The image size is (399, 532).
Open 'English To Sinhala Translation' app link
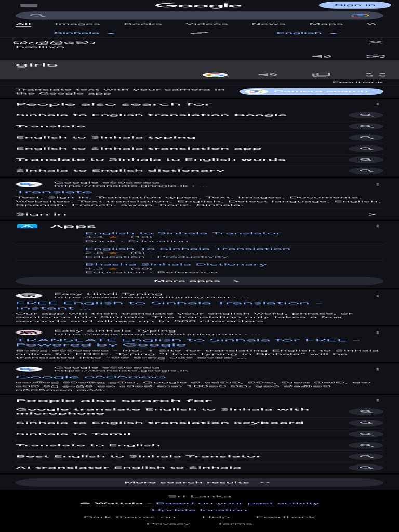click(x=188, y=249)
